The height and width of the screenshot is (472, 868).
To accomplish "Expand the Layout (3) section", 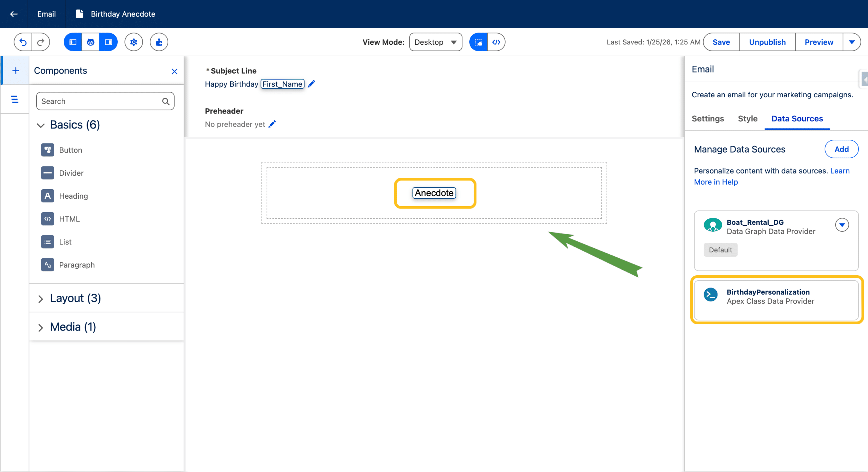I will click(x=41, y=298).
